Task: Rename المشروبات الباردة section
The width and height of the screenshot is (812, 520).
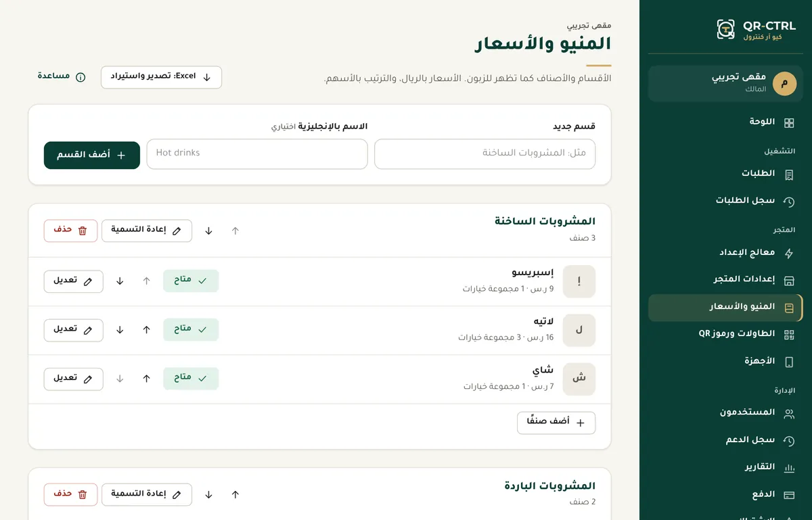Action: tap(147, 494)
